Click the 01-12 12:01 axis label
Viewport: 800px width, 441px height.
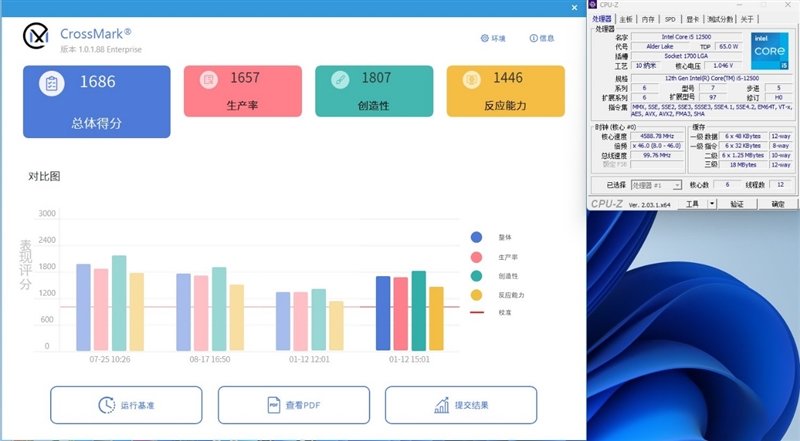coord(309,359)
